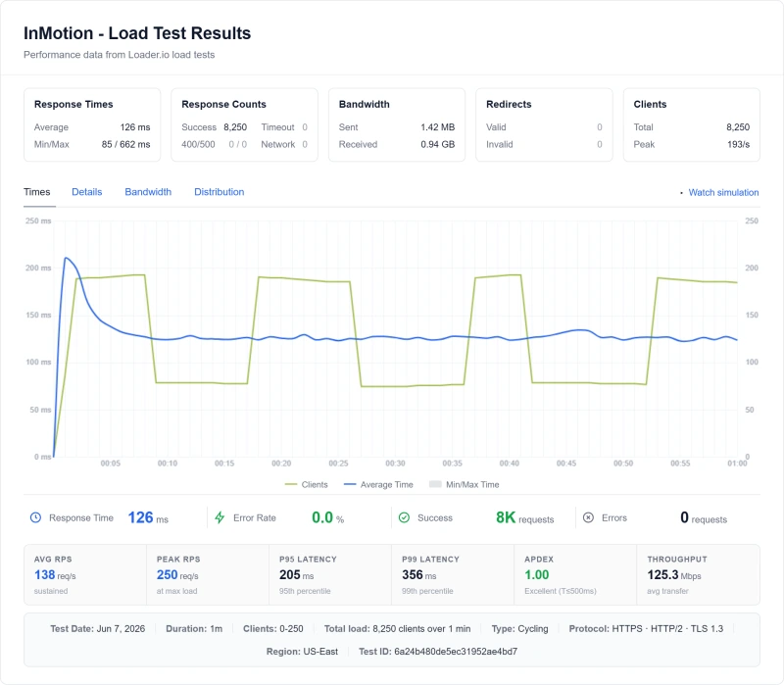The height and width of the screenshot is (685, 784).
Task: Click the Response Times card heading
Action: tap(73, 105)
